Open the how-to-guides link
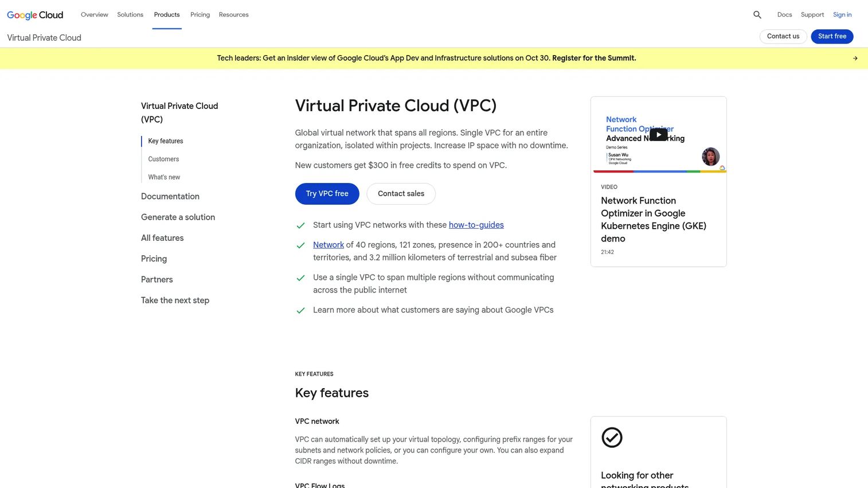This screenshot has height=488, width=868. click(x=476, y=225)
